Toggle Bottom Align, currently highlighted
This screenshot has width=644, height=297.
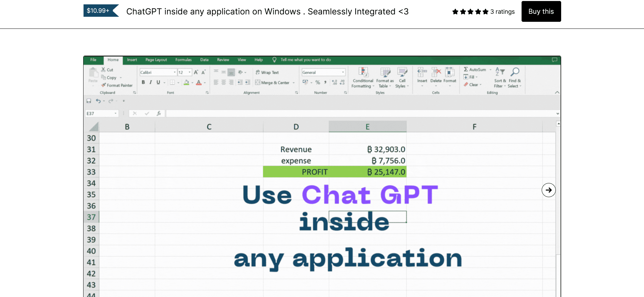231,72
